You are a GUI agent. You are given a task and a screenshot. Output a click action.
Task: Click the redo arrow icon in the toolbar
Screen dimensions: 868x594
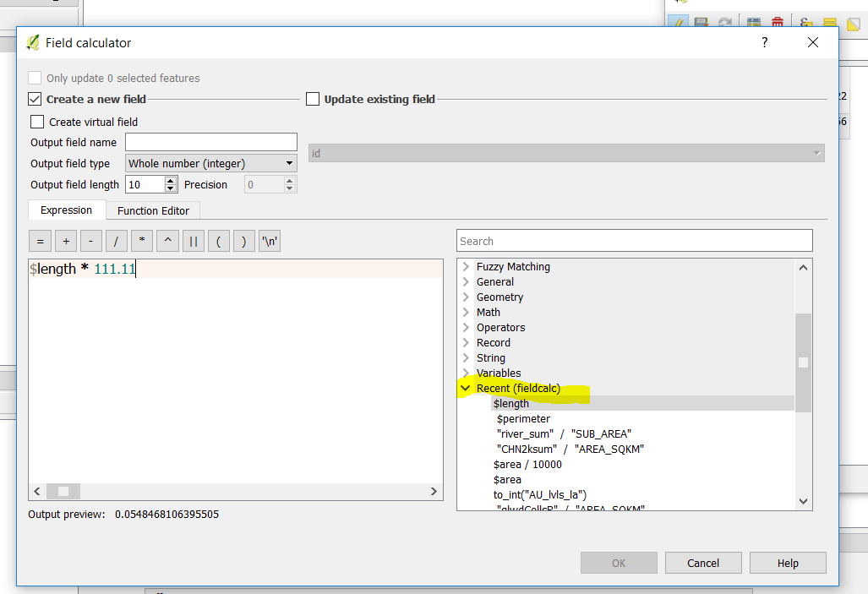(725, 21)
